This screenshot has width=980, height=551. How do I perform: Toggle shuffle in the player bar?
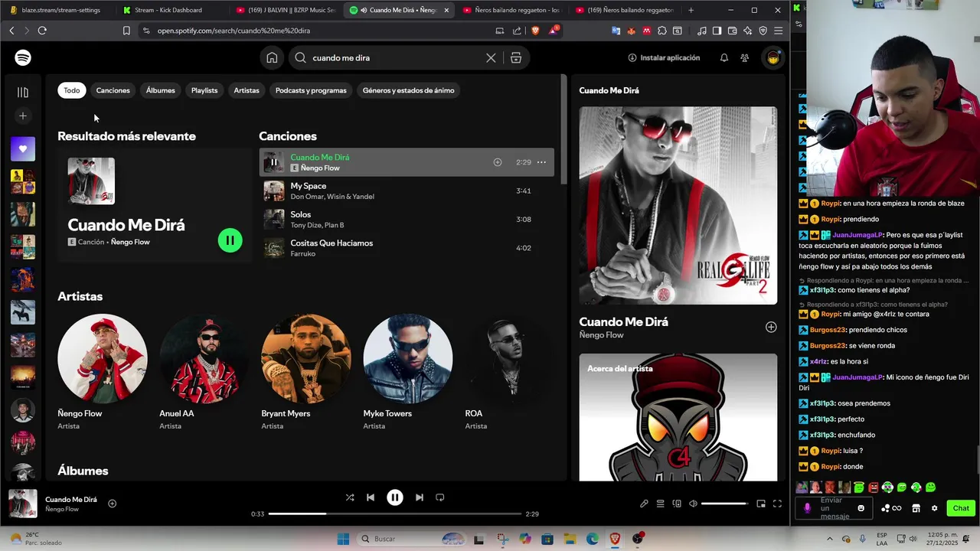(350, 497)
